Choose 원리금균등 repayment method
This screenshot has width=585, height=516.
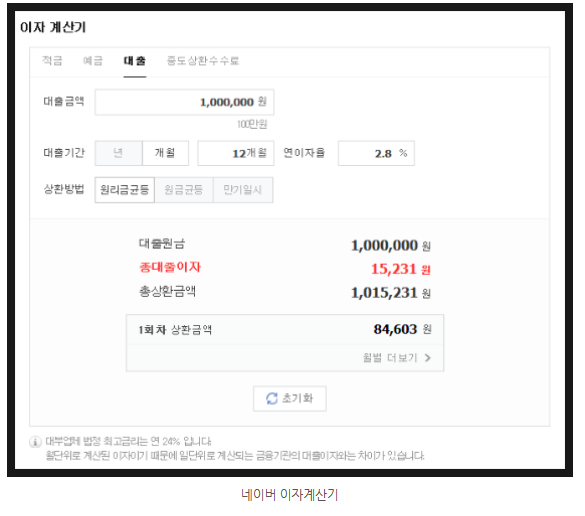(125, 190)
